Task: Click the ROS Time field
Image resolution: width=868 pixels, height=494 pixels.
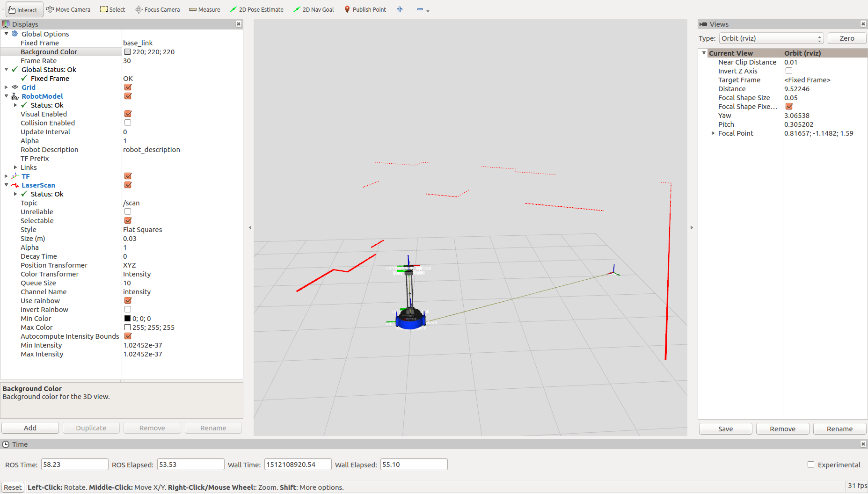Action: (x=74, y=465)
